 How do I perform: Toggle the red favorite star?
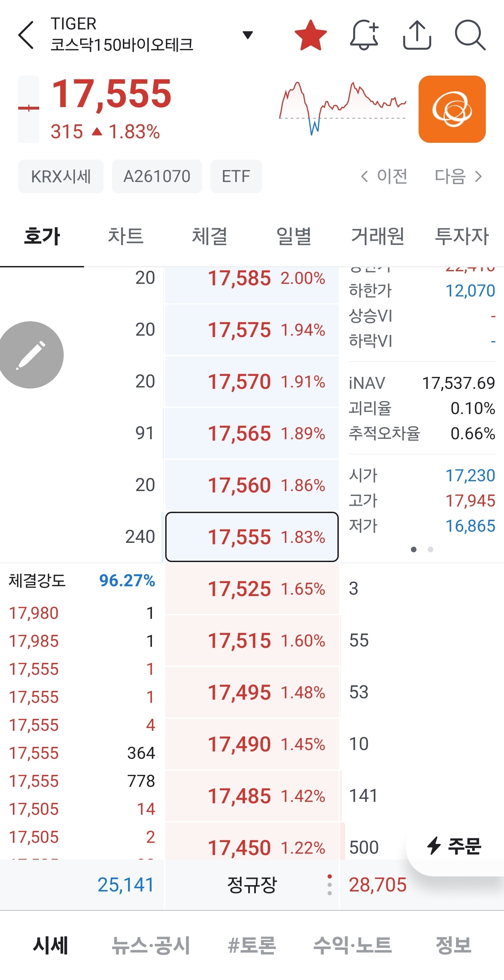tap(310, 35)
